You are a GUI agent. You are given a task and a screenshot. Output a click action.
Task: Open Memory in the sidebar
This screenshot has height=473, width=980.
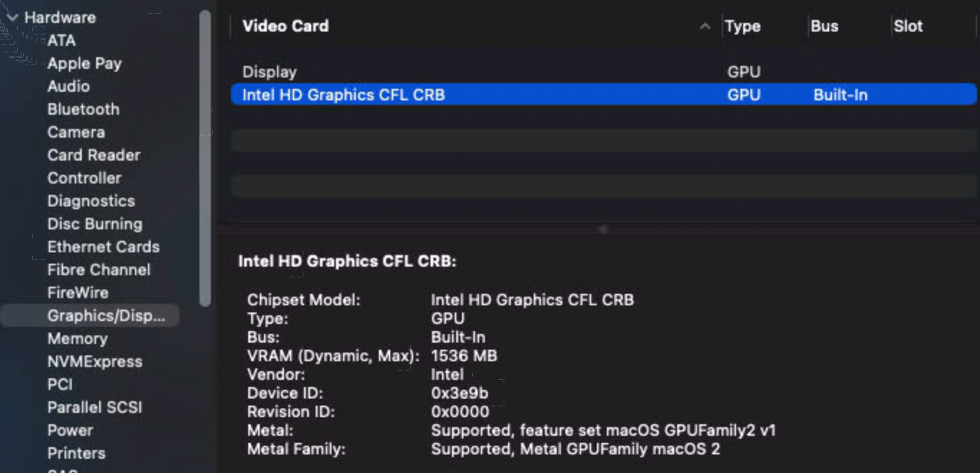[77, 338]
